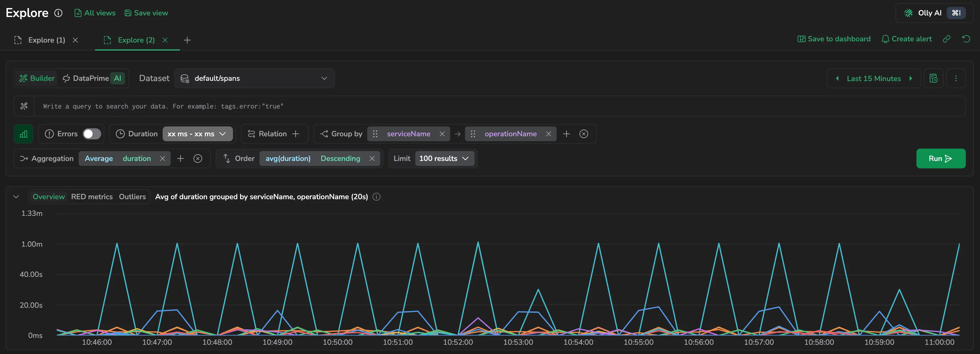
Task: Click the Errors exclamation icon
Action: pyautogui.click(x=49, y=134)
